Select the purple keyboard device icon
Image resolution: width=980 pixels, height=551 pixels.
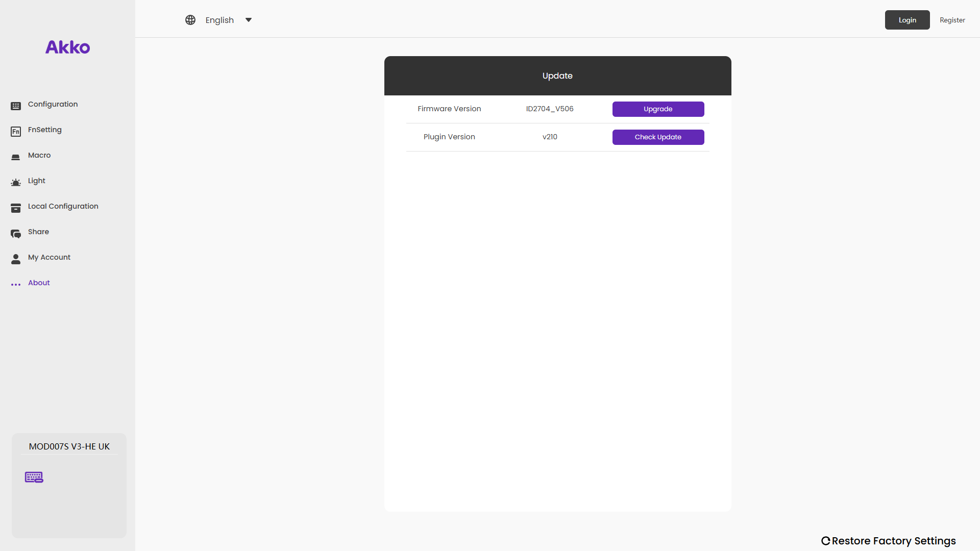click(x=34, y=477)
